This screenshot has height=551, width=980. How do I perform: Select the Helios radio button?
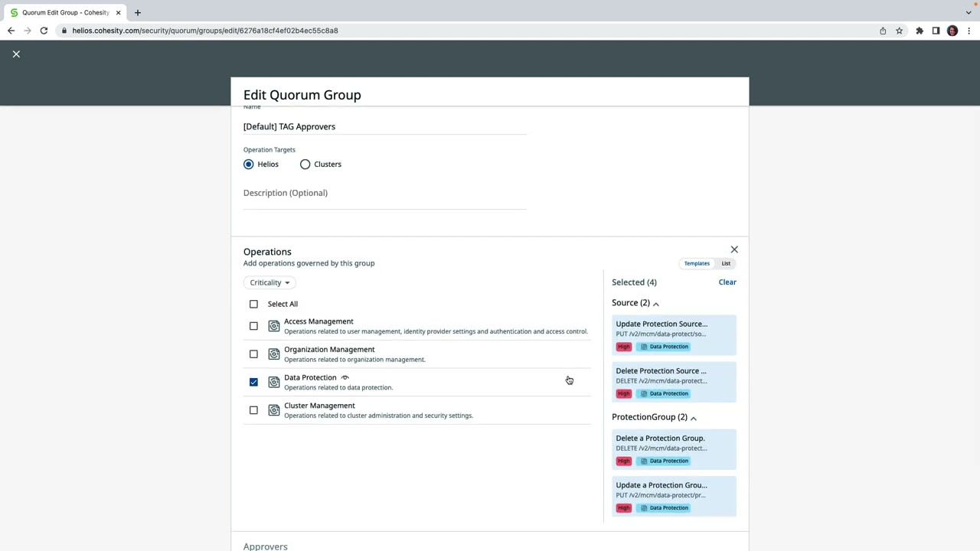coord(249,164)
